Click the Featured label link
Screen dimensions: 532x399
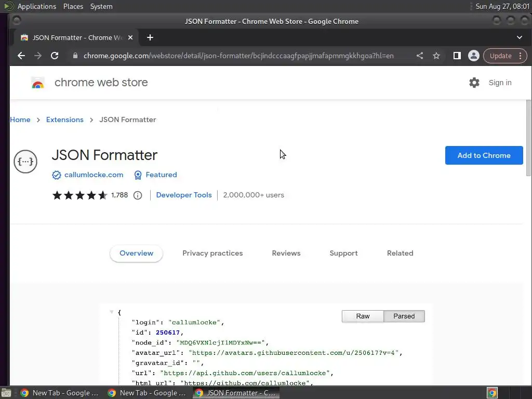[161, 175]
